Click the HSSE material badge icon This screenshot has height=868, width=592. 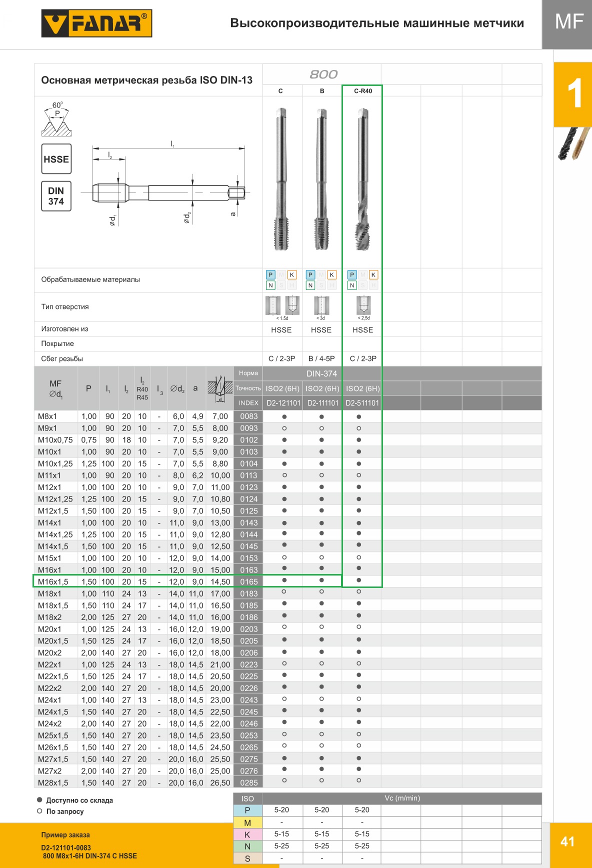[x=56, y=159]
